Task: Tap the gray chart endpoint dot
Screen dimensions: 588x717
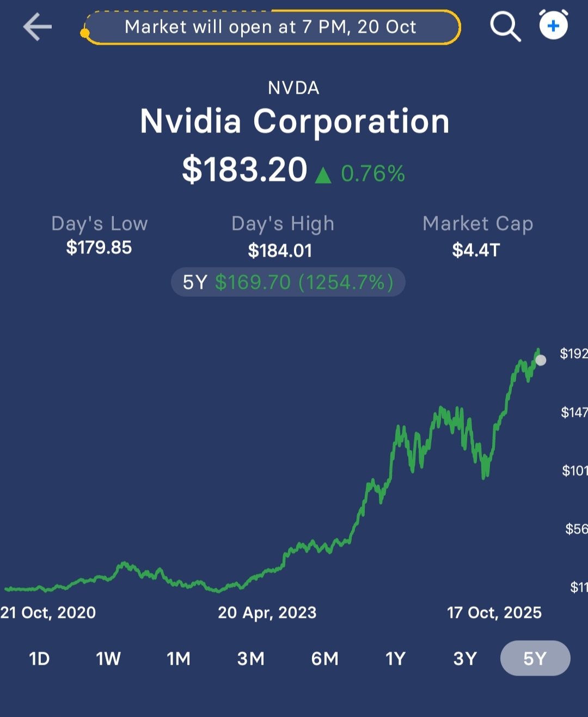Action: pos(541,360)
